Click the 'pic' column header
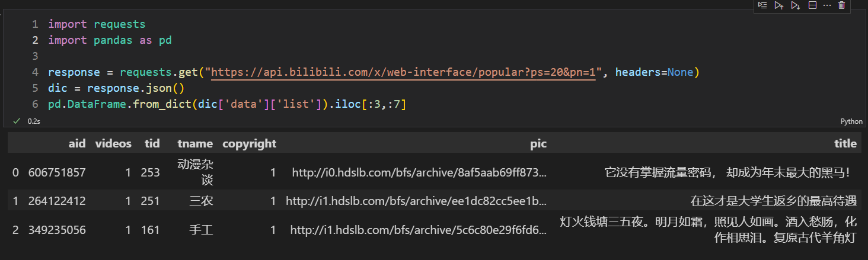Image resolution: width=868 pixels, height=260 pixels. click(x=538, y=143)
